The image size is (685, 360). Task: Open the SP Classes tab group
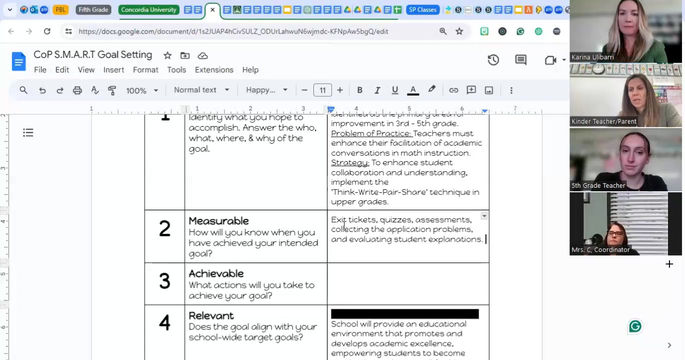(422, 10)
